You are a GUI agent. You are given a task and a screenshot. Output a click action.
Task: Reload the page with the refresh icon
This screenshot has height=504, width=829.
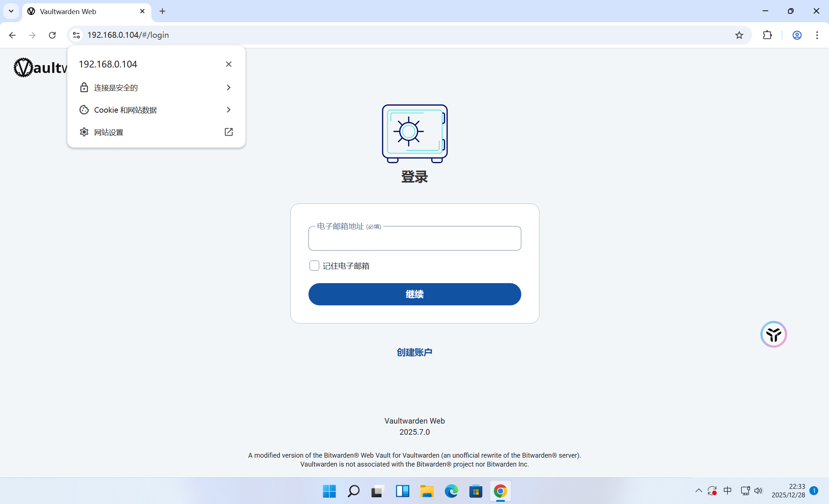click(52, 35)
